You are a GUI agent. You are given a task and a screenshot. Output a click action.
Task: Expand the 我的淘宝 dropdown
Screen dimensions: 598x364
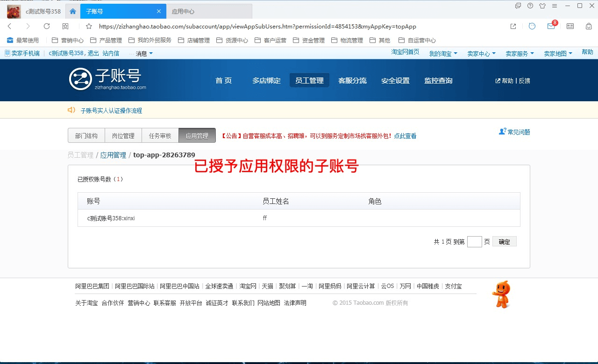443,54
